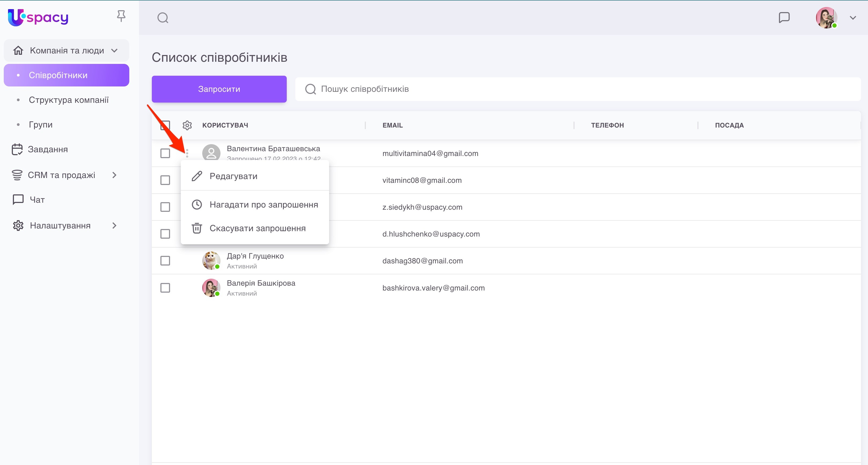Screen dimensions: 868x465
Task: Expand CRM та продажі submenu
Action: [x=114, y=175]
